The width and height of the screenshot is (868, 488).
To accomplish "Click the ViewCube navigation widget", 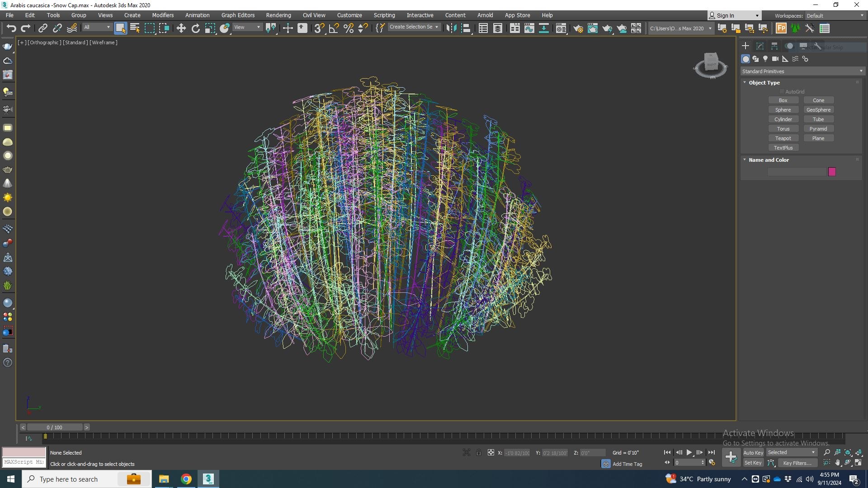I will pyautogui.click(x=711, y=65).
